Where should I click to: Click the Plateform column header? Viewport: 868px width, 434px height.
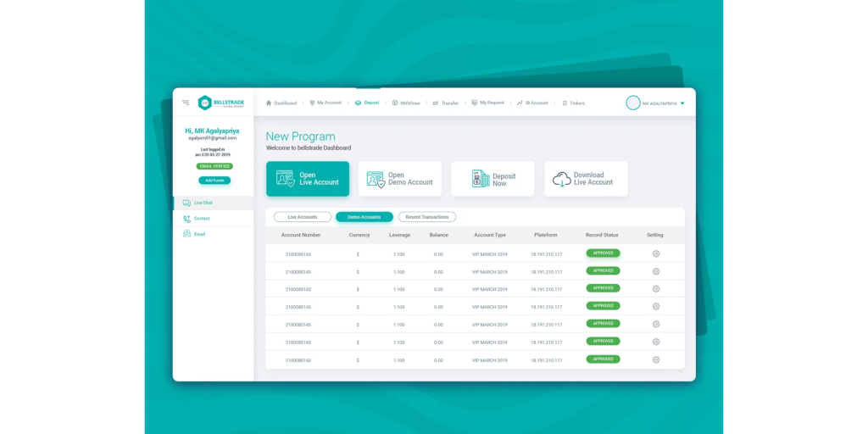pos(546,236)
